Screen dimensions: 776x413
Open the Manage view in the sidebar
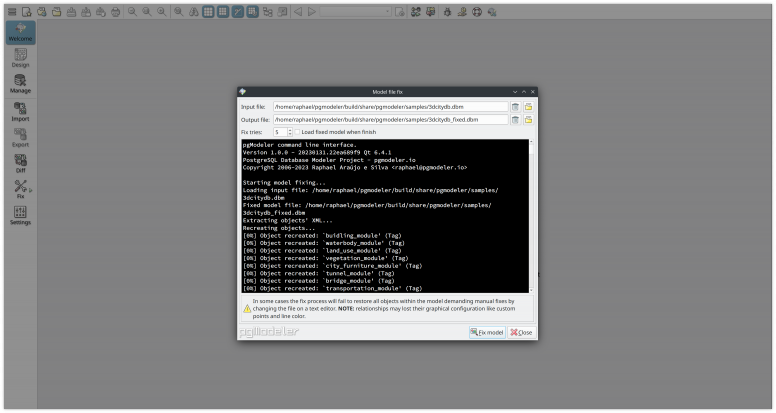(x=21, y=84)
